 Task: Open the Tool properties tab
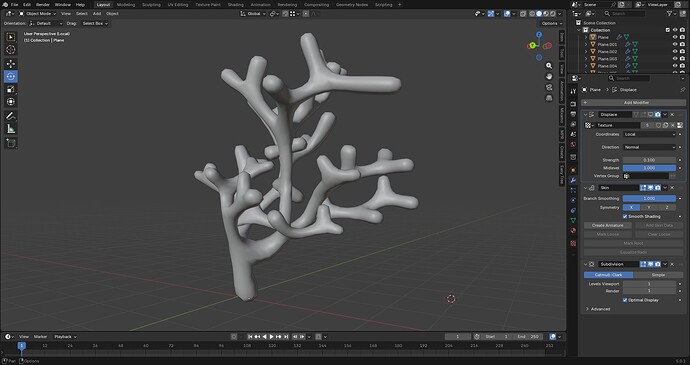(x=573, y=92)
